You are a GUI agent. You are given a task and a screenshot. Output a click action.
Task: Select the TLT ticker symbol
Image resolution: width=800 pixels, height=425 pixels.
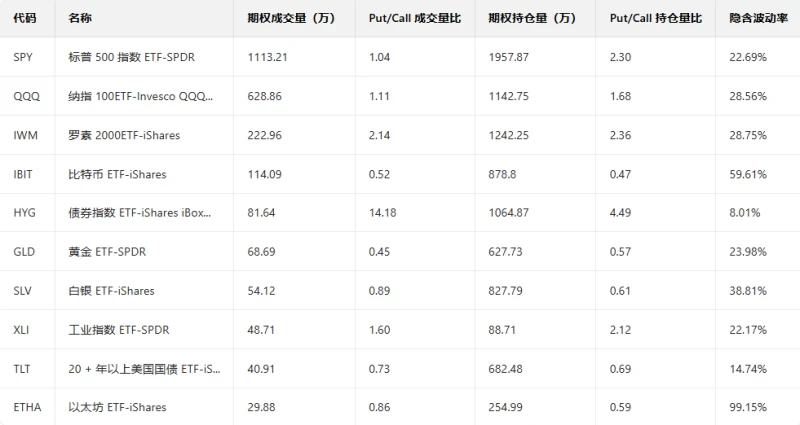[x=23, y=369]
